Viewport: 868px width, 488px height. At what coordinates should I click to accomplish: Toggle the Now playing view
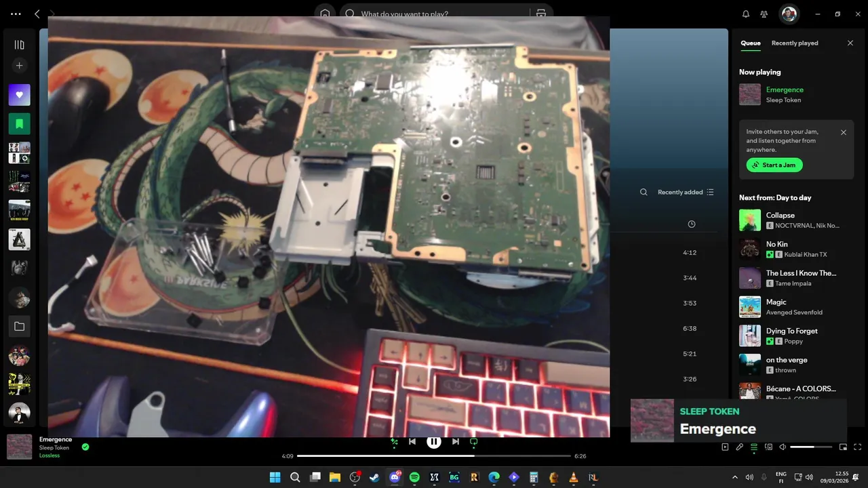click(725, 447)
